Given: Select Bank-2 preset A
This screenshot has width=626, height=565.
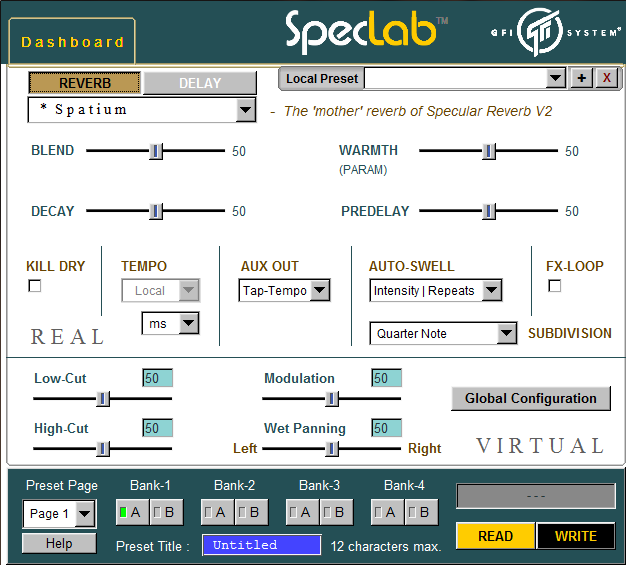Looking at the screenshot, I should (x=218, y=512).
